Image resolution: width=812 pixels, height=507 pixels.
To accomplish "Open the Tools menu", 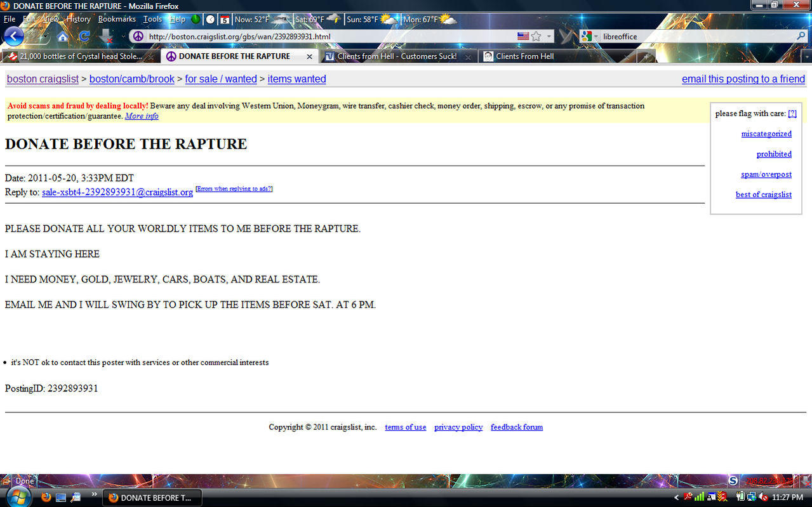I will click(x=152, y=19).
